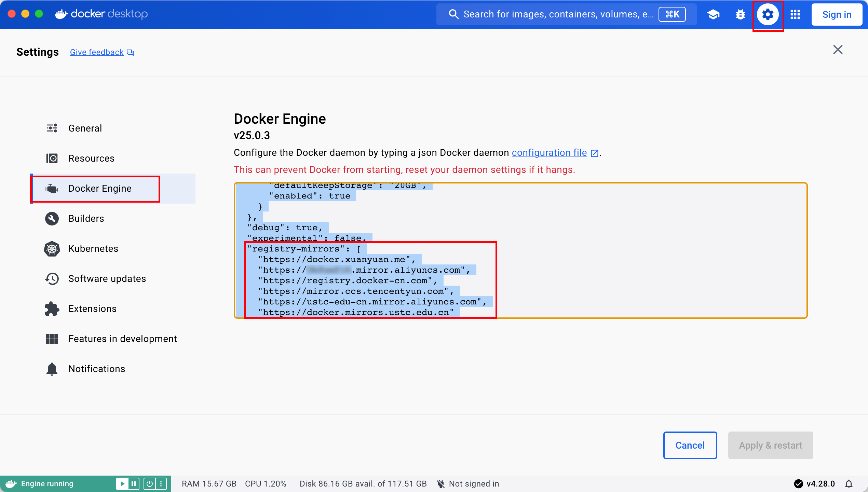Select the Kubernetes settings tab
The height and width of the screenshot is (492, 868).
click(x=113, y=248)
